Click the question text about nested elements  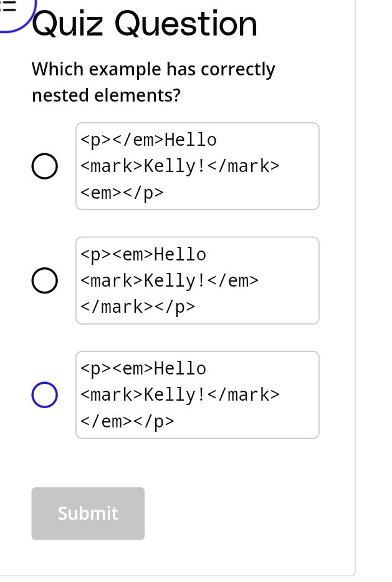click(x=153, y=82)
